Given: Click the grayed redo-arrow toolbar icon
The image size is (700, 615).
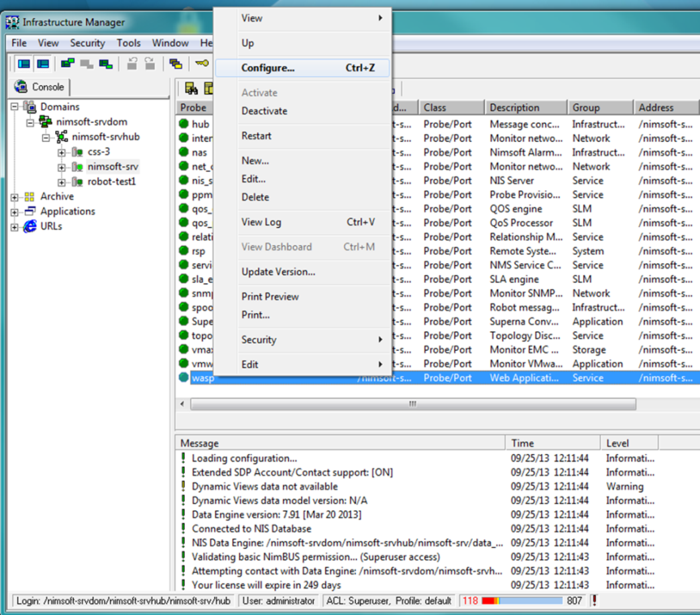Looking at the screenshot, I should pyautogui.click(x=150, y=64).
